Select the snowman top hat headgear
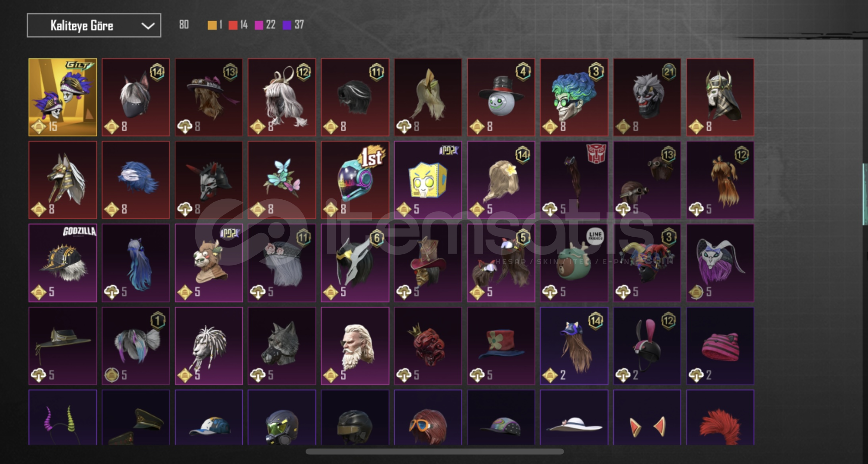 tap(501, 97)
